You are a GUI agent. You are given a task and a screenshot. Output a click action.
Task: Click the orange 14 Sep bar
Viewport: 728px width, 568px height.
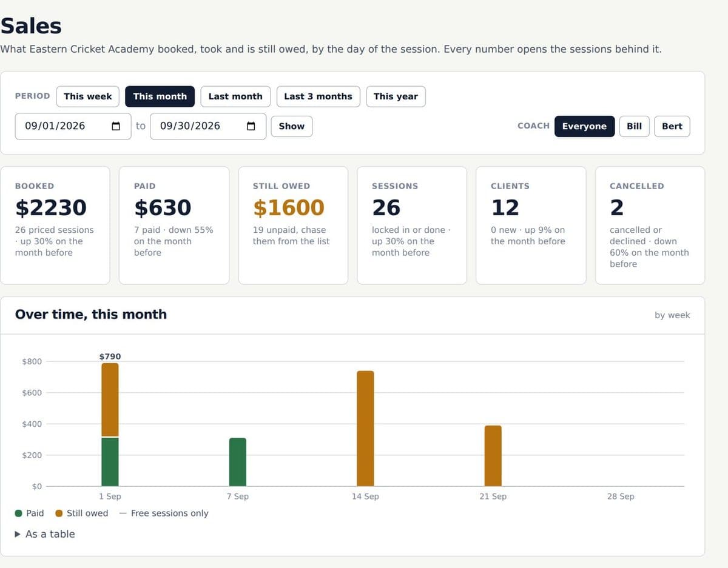pos(365,429)
